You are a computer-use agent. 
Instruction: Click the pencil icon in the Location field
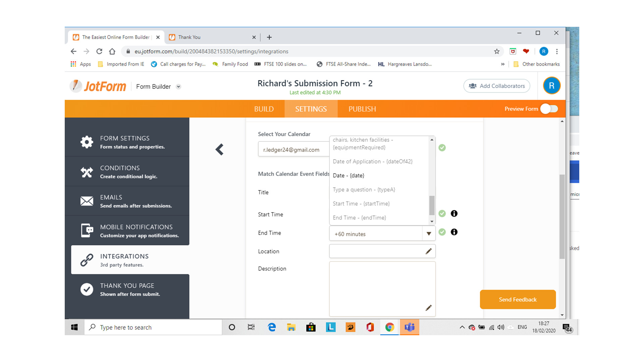[x=428, y=251]
